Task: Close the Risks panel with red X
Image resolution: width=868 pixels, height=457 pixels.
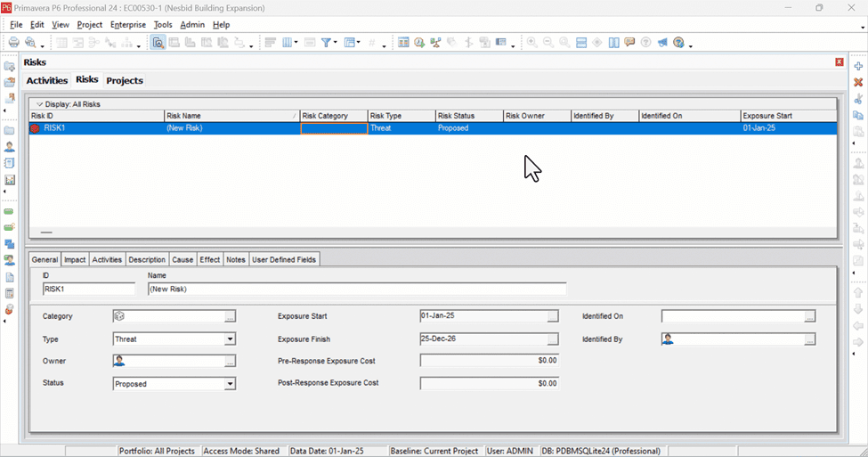Action: click(x=840, y=62)
